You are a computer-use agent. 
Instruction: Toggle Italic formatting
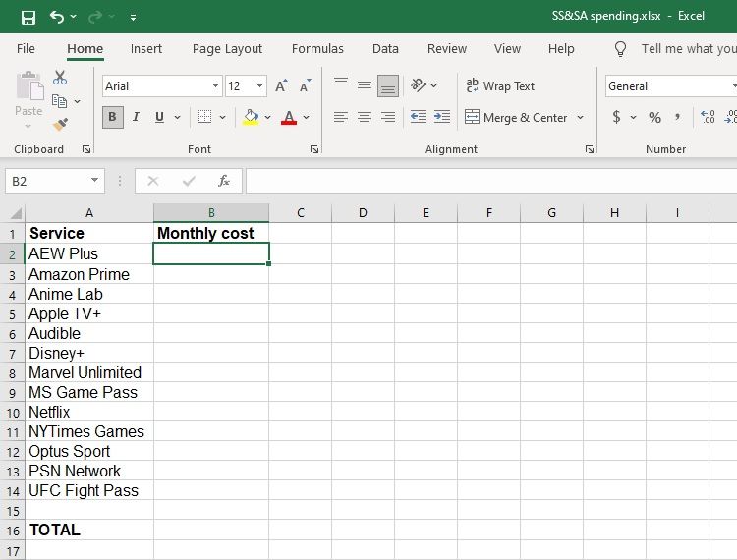137,117
